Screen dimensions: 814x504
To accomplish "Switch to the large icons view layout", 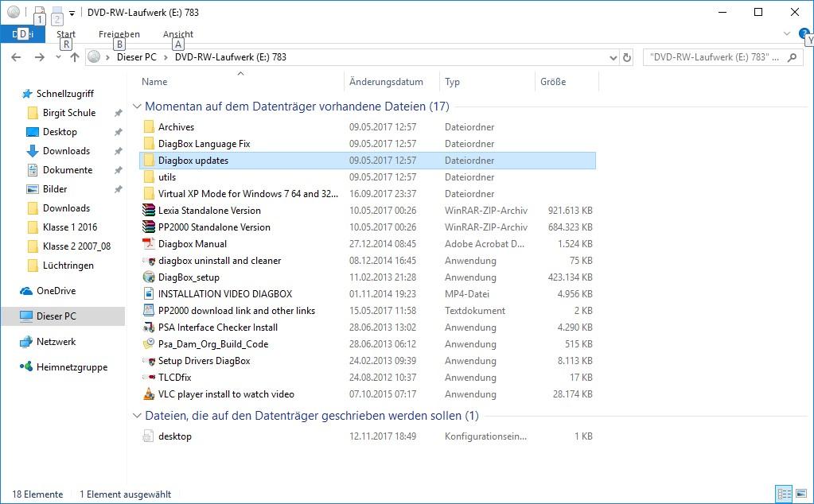I will pyautogui.click(x=801, y=494).
